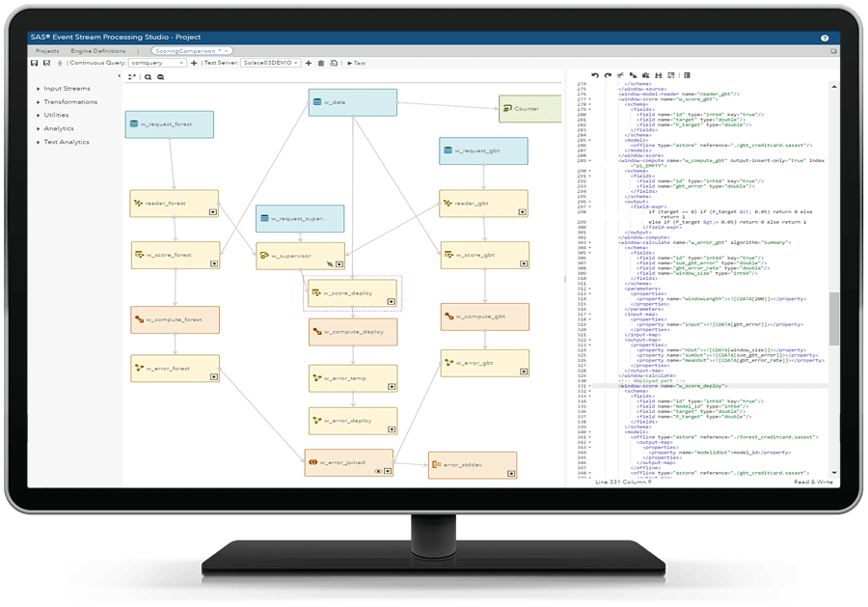Select the Zoom In magnifier icon above the canvas
868x607 pixels.
[x=147, y=75]
